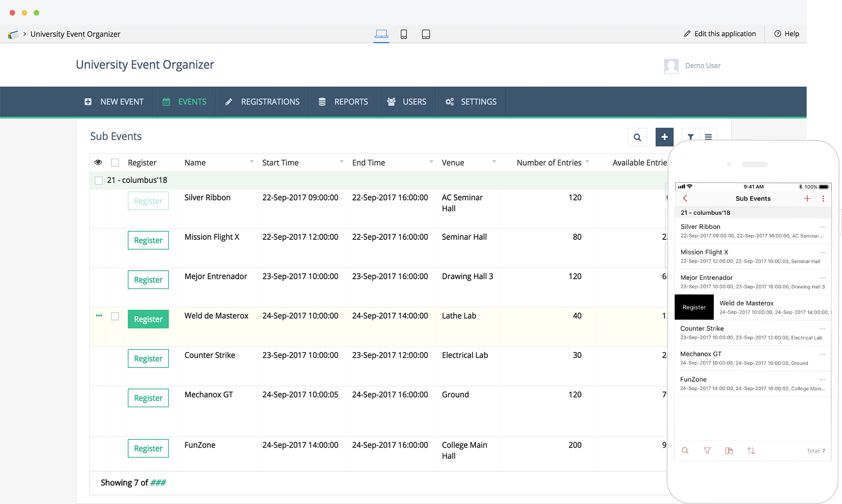Tap red plus icon in phone header
Screen dimensions: 842x504
click(x=807, y=199)
